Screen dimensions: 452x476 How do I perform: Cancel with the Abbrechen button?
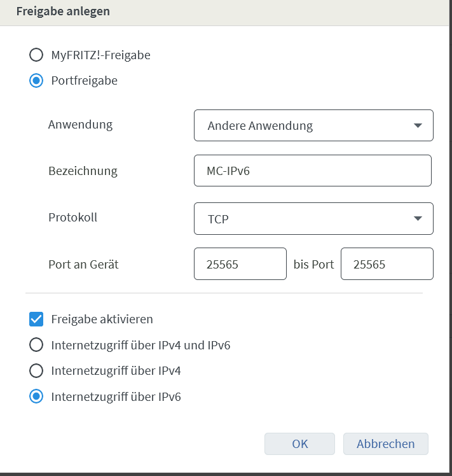(385, 444)
